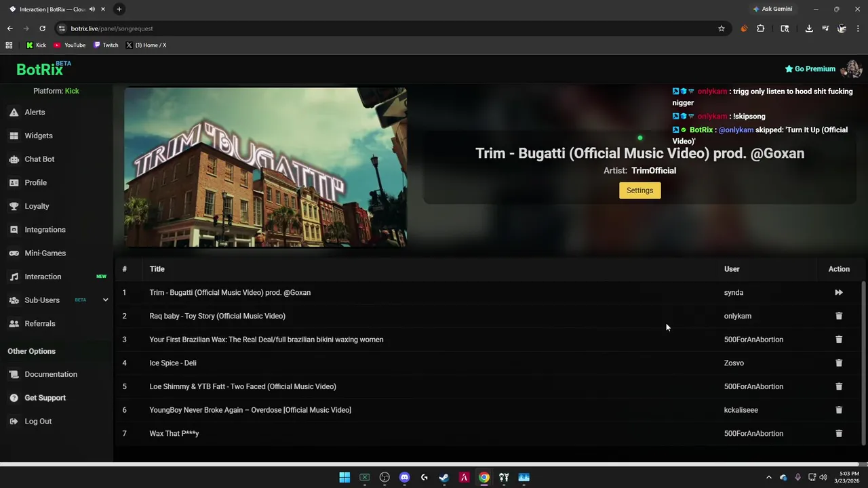Open Discord from the taskbar
Screen dimensions: 868x488
404,478
